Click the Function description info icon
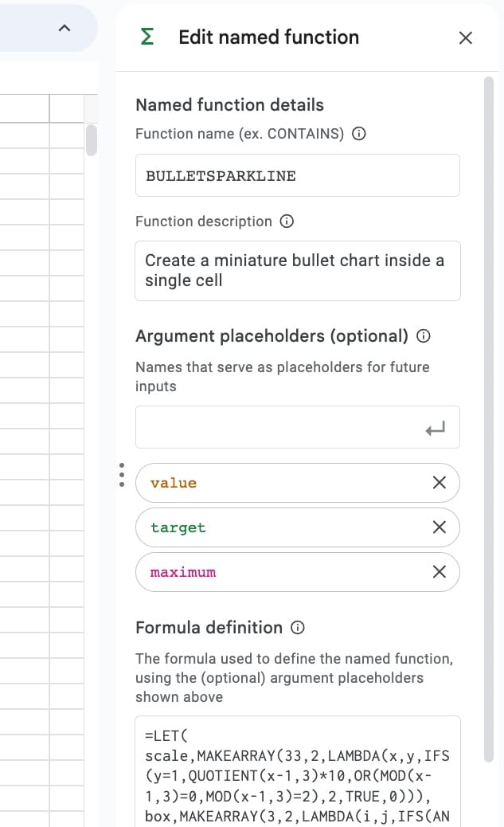This screenshot has height=827, width=504. (x=287, y=221)
